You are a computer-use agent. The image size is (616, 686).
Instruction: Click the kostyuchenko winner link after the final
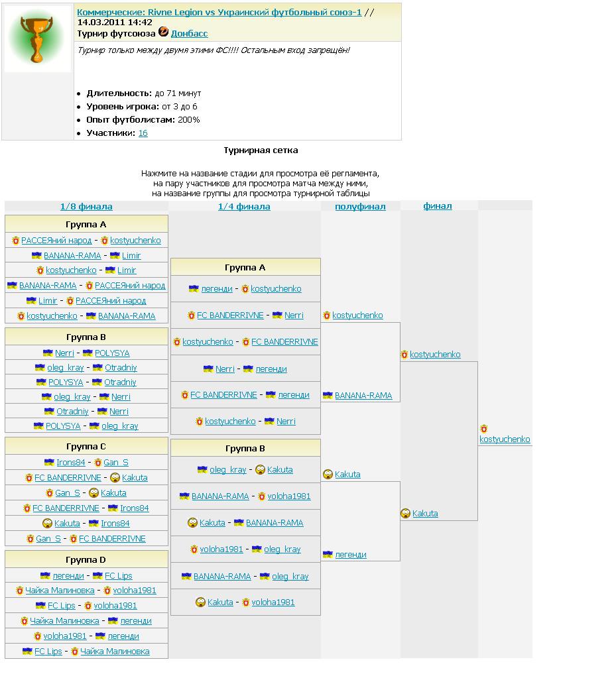[505, 439]
